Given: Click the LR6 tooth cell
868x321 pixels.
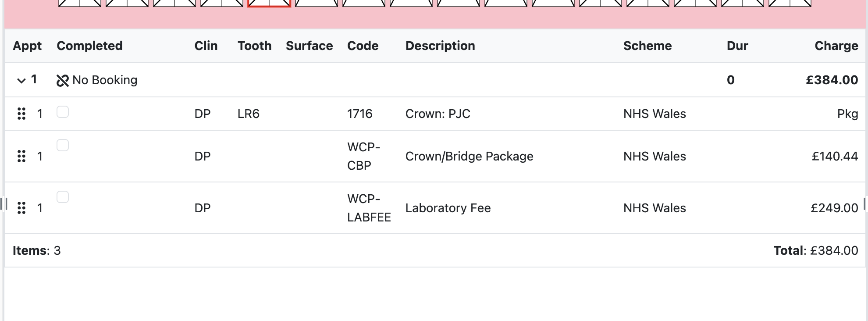Looking at the screenshot, I should tap(248, 114).
